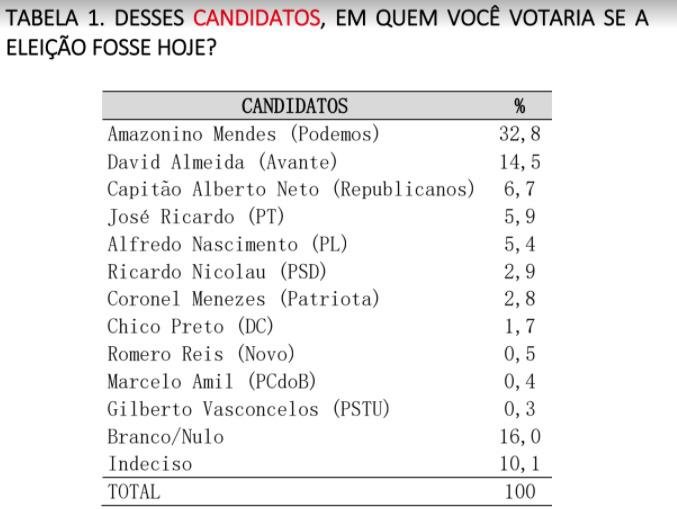Click the red word CANDIDATOS in title
677x509 pixels.
[x=257, y=19]
